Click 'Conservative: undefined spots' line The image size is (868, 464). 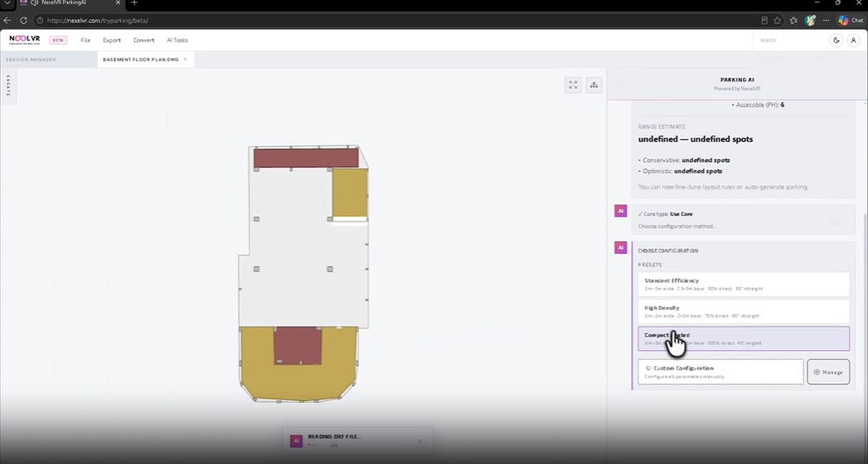(x=684, y=160)
